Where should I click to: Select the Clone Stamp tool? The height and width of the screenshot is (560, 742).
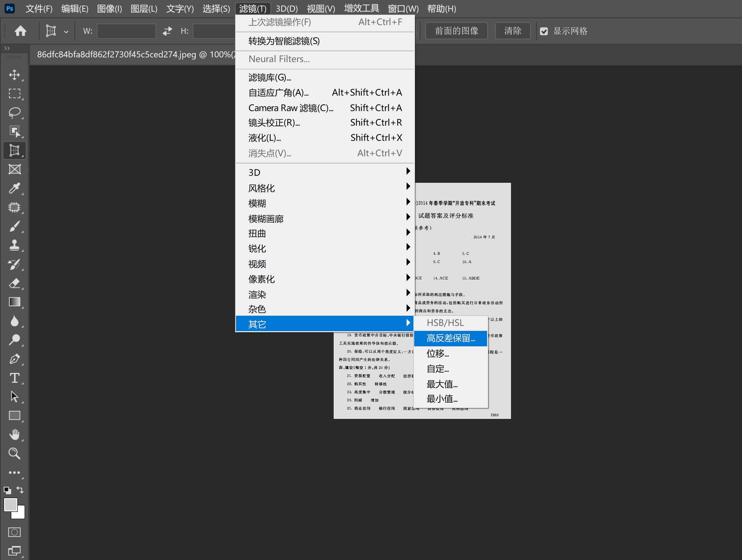14,245
